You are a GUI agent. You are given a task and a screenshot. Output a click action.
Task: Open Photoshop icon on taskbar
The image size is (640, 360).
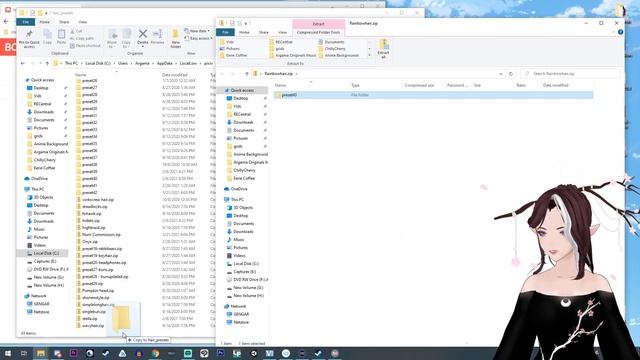(x=220, y=353)
